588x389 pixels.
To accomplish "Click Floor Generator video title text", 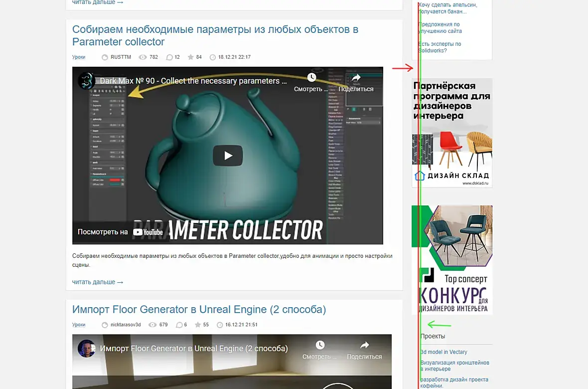I will 194,349.
